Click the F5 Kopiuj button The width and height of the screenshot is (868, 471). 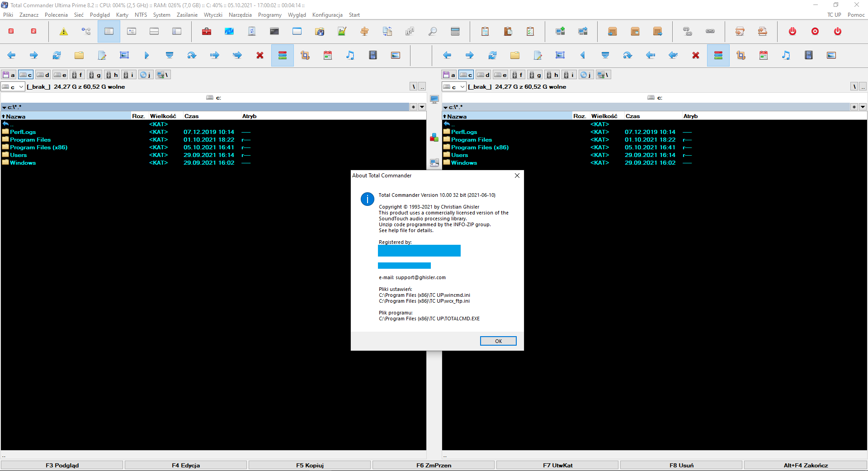310,465
